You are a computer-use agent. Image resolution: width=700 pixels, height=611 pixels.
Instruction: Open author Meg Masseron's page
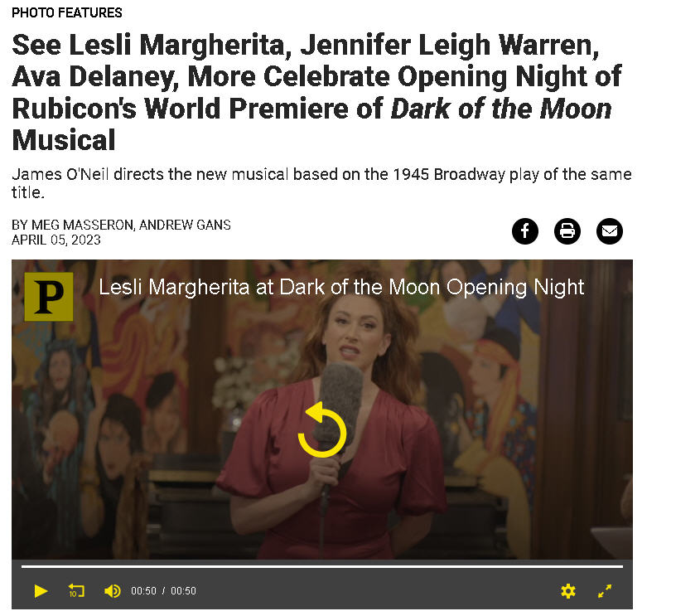point(82,225)
